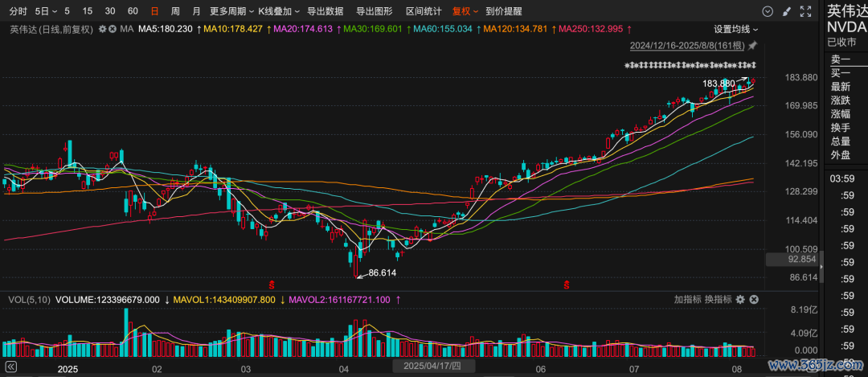Remove the MA indicator with its X icon

pyautogui.click(x=113, y=30)
